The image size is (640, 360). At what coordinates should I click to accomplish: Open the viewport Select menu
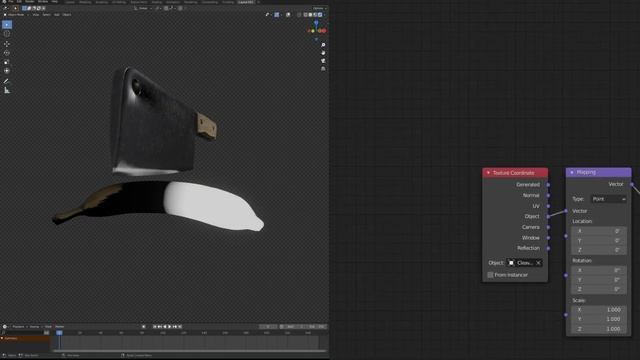pos(47,15)
